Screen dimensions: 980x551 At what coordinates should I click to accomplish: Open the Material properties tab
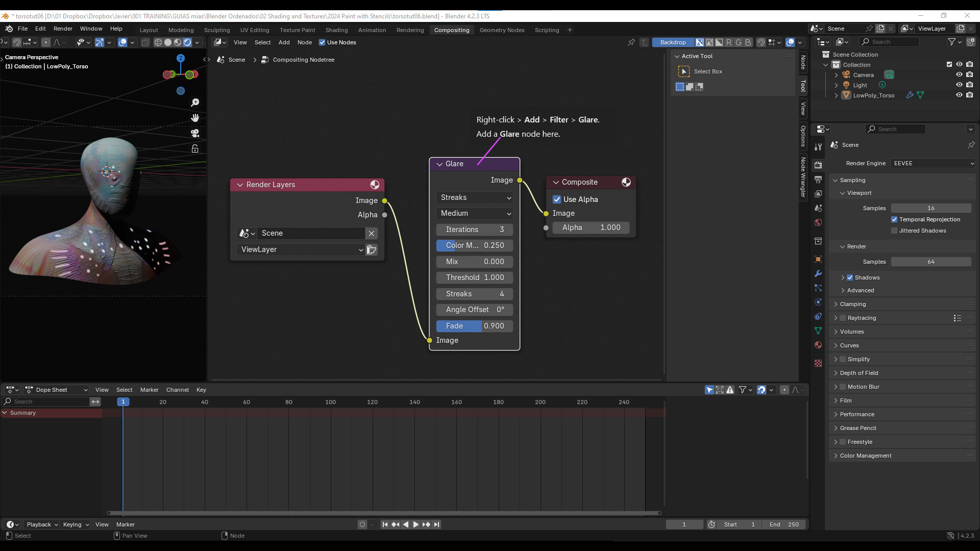(x=818, y=345)
